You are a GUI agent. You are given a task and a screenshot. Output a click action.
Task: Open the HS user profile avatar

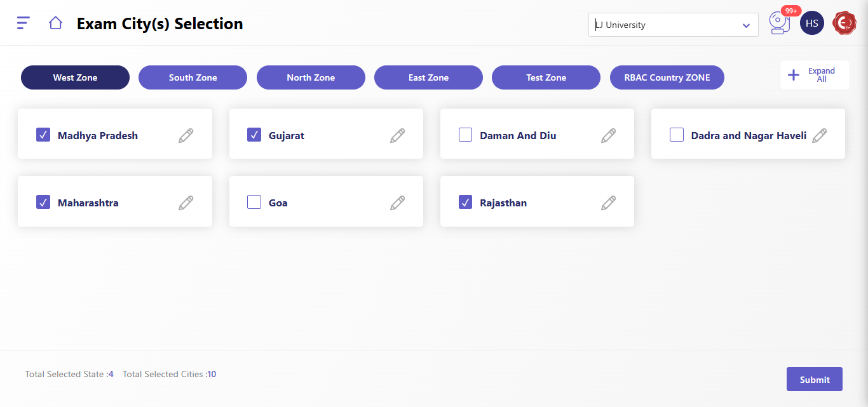pyautogui.click(x=811, y=23)
